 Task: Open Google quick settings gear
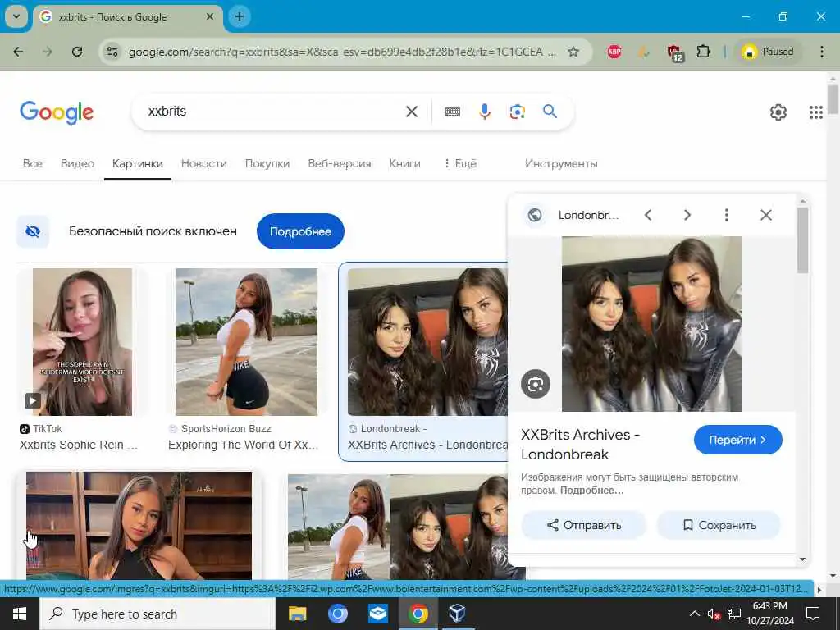coord(778,112)
